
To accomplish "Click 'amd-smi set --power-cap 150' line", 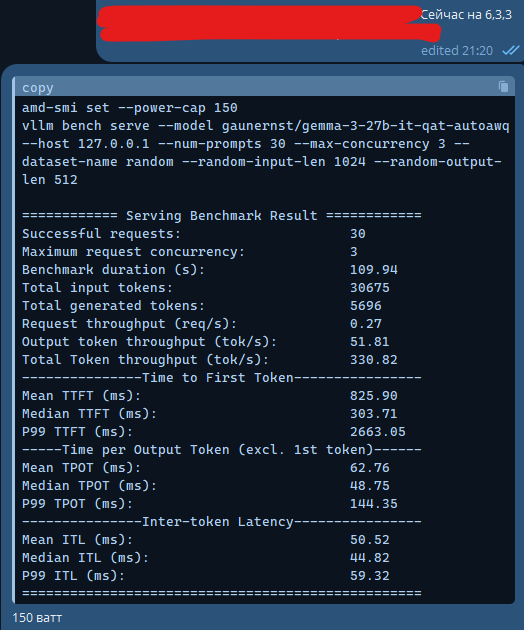I will (x=129, y=108).
